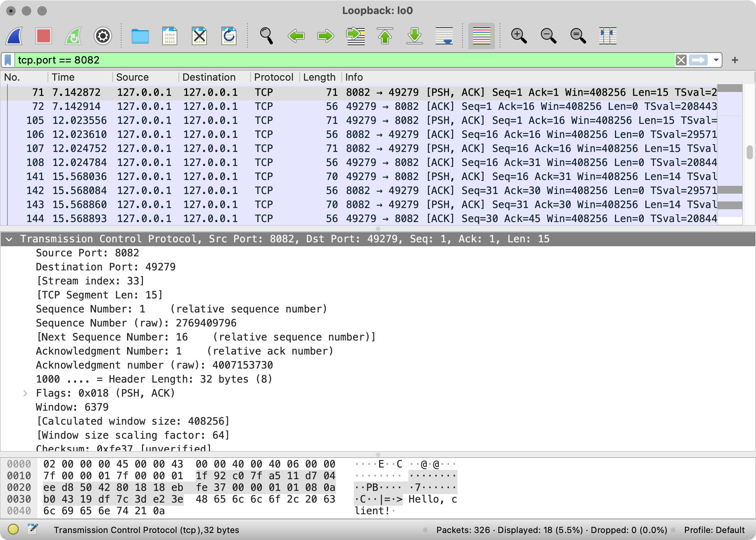Toggle auto-scroll to the last packet

click(444, 36)
